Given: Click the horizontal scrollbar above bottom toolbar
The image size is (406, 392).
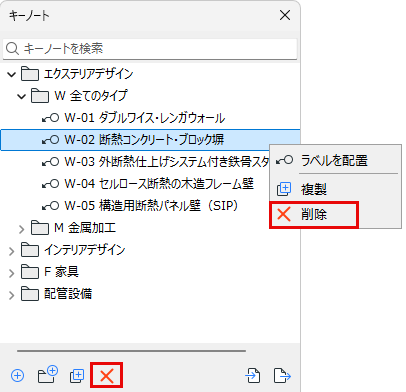Looking at the screenshot, I should click(131, 351).
